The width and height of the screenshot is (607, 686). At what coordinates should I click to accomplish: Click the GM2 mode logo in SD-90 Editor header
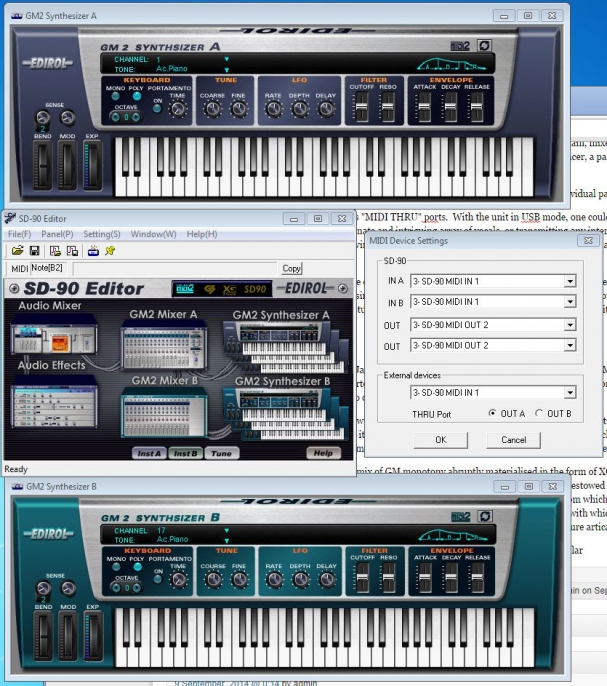(x=185, y=289)
